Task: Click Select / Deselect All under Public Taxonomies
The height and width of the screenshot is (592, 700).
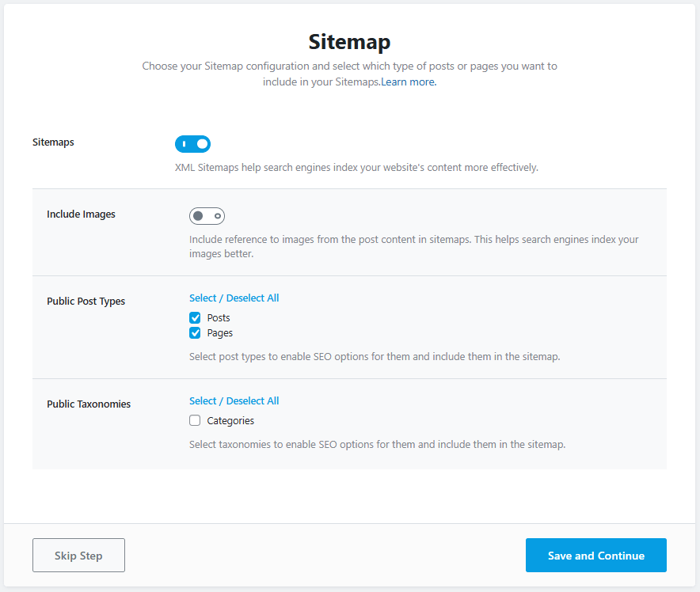Action: coord(234,400)
